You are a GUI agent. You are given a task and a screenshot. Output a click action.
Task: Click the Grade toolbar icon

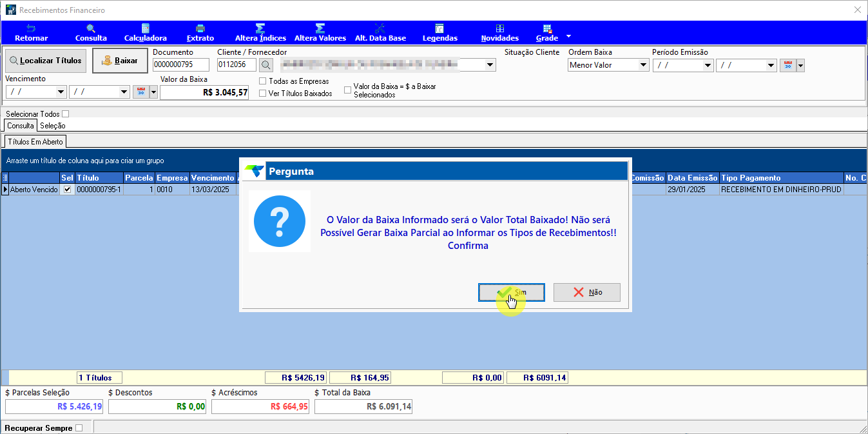tap(547, 33)
